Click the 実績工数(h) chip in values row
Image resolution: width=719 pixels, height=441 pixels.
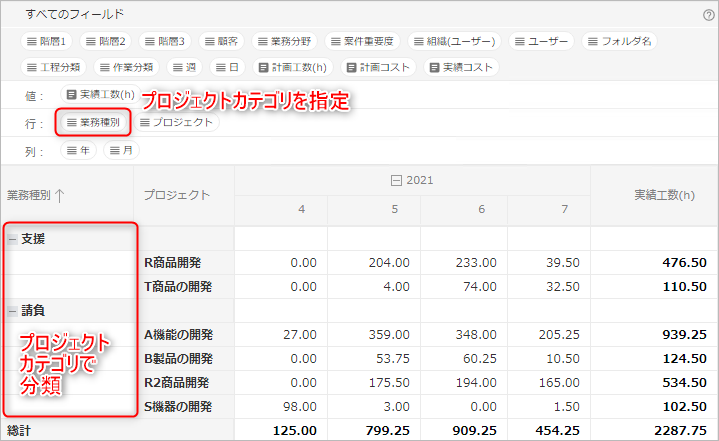(x=100, y=94)
